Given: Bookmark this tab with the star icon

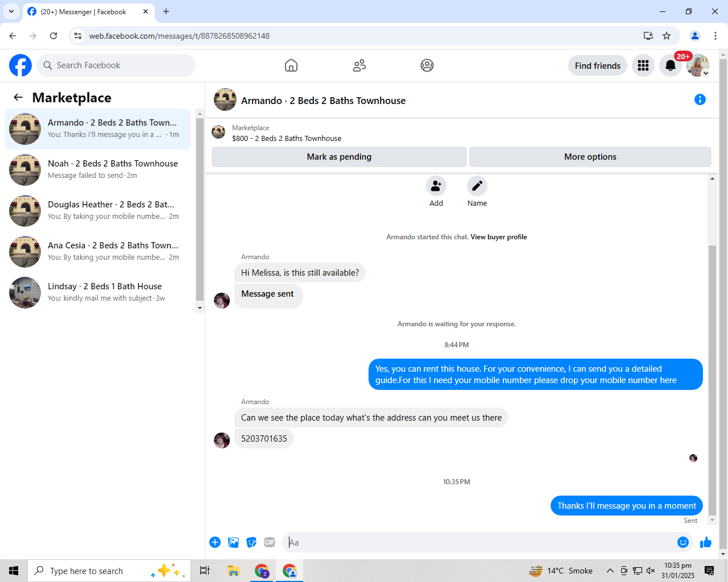Looking at the screenshot, I should click(667, 36).
